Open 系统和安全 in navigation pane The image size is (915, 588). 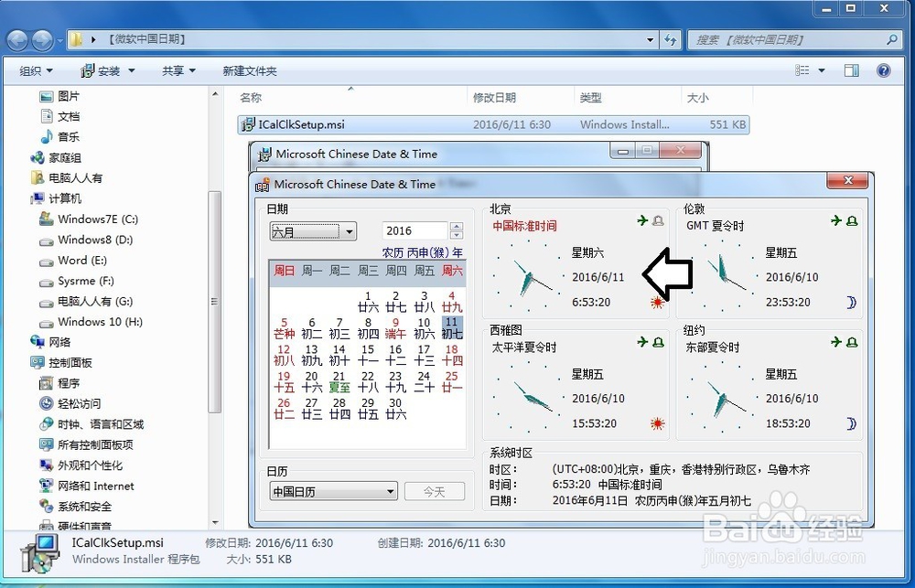point(75,507)
